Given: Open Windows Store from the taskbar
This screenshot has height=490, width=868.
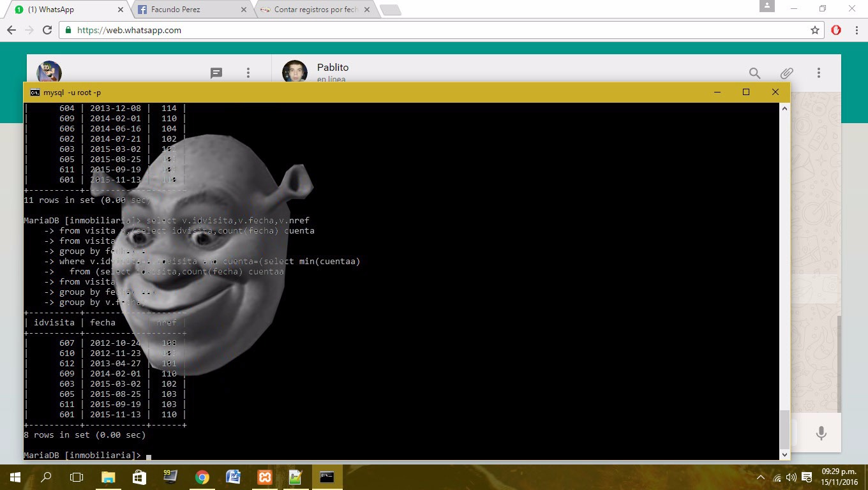Looking at the screenshot, I should (139, 477).
